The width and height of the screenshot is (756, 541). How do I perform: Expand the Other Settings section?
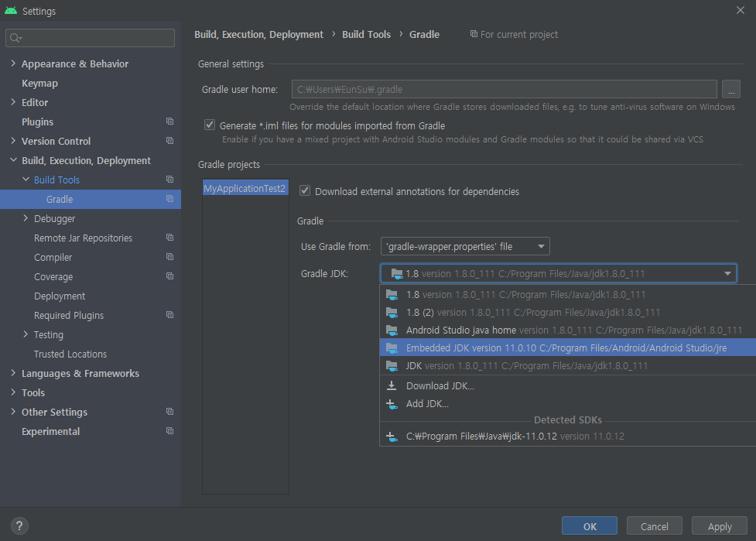[x=13, y=411]
